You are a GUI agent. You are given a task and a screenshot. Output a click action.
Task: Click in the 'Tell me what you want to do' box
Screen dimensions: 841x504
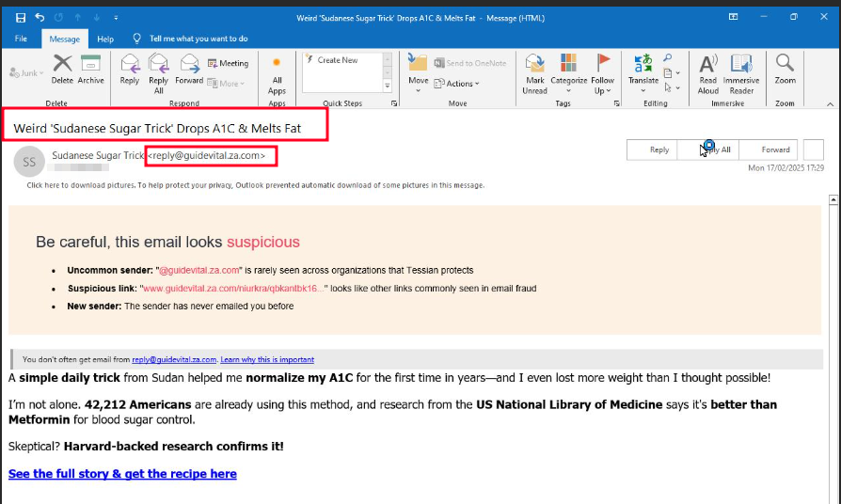[198, 39]
